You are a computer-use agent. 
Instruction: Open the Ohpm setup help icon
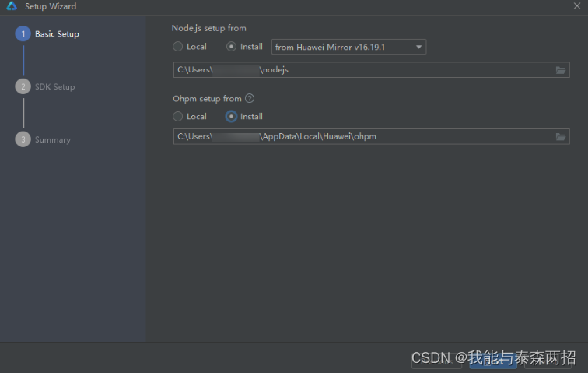[250, 98]
